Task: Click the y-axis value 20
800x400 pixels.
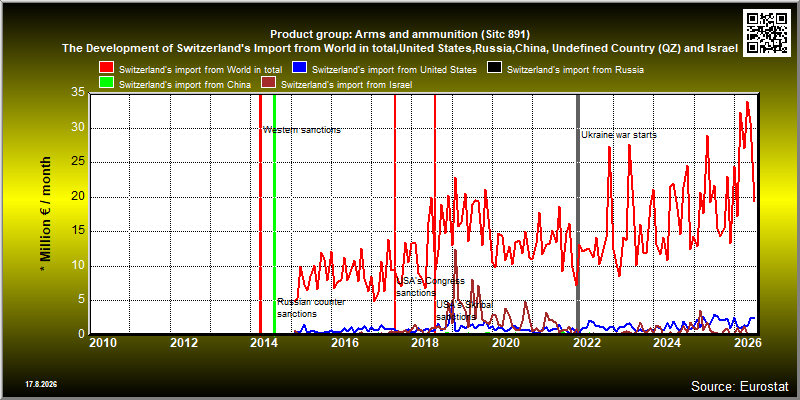Action: point(78,197)
